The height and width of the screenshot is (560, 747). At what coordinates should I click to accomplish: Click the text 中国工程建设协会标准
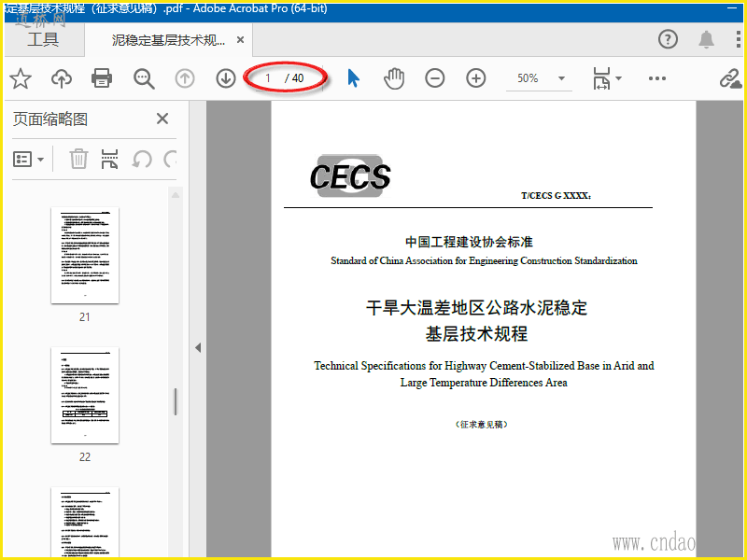469,242
